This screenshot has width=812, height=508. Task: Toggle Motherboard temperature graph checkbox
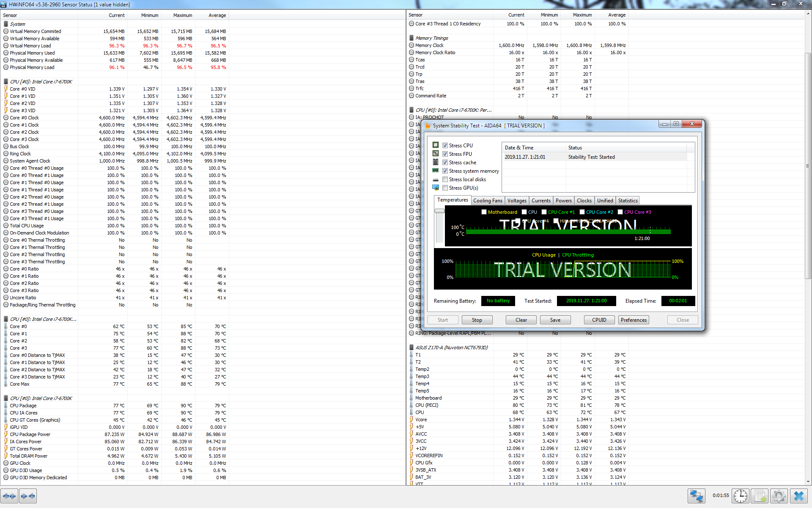pos(484,212)
